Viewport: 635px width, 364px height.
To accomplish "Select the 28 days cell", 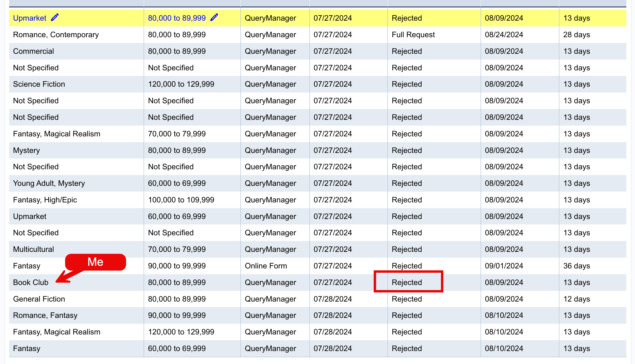I will click(592, 35).
